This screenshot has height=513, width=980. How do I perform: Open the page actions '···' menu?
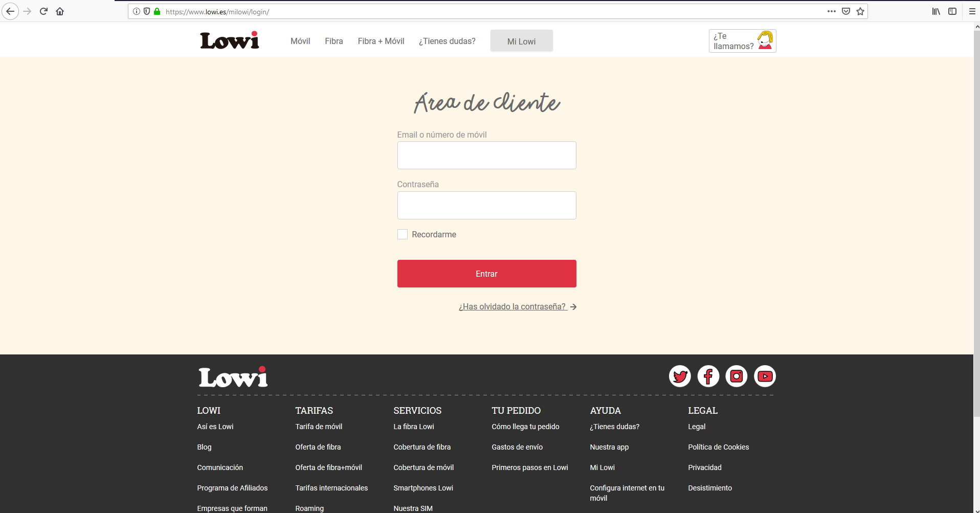831,11
